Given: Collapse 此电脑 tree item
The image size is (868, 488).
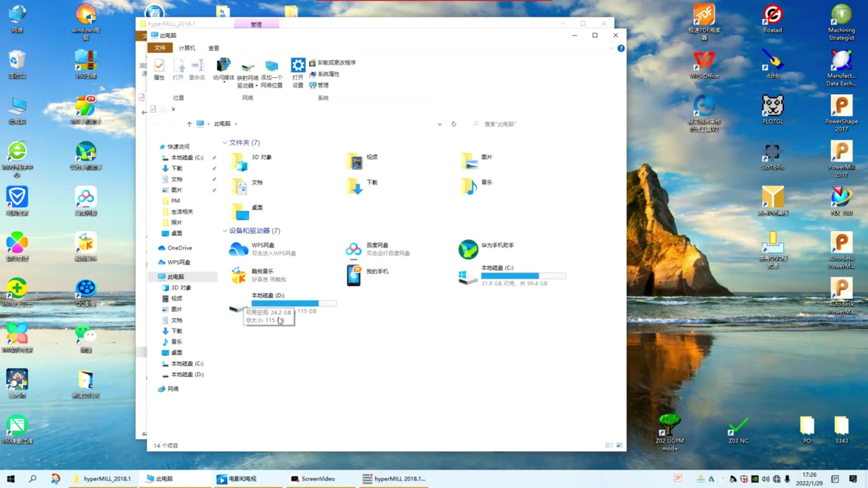Looking at the screenshot, I should pos(154,277).
